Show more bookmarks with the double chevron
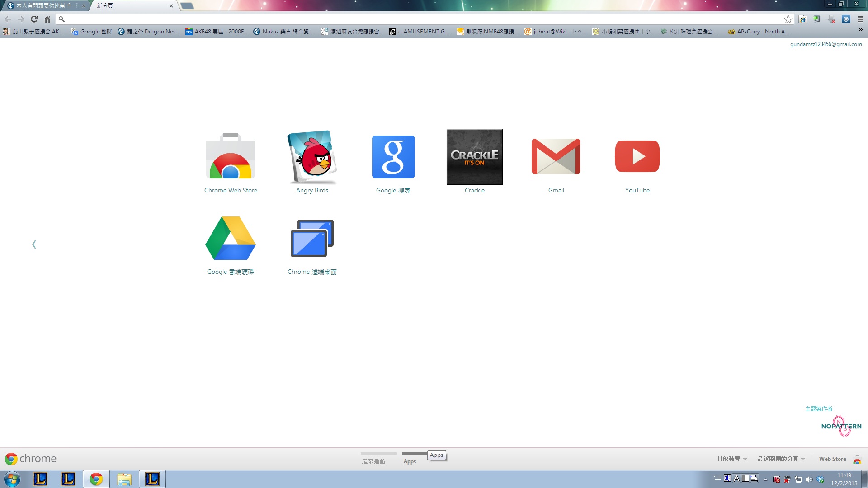The height and width of the screenshot is (488, 868). pyautogui.click(x=860, y=30)
